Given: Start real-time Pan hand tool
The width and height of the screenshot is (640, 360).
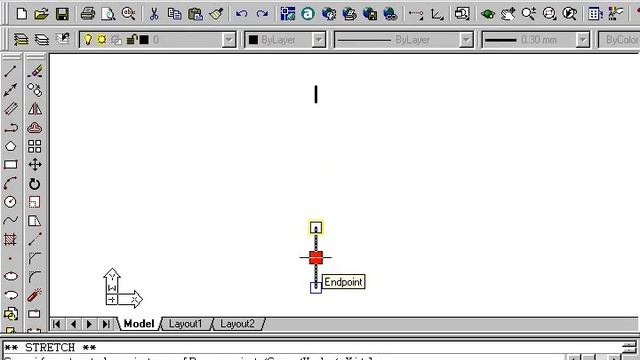Looking at the screenshot, I should (x=508, y=14).
